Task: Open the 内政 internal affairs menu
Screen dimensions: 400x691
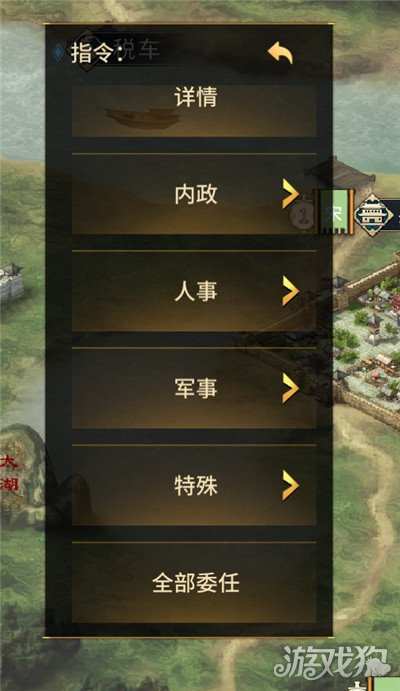Action: pos(194,194)
